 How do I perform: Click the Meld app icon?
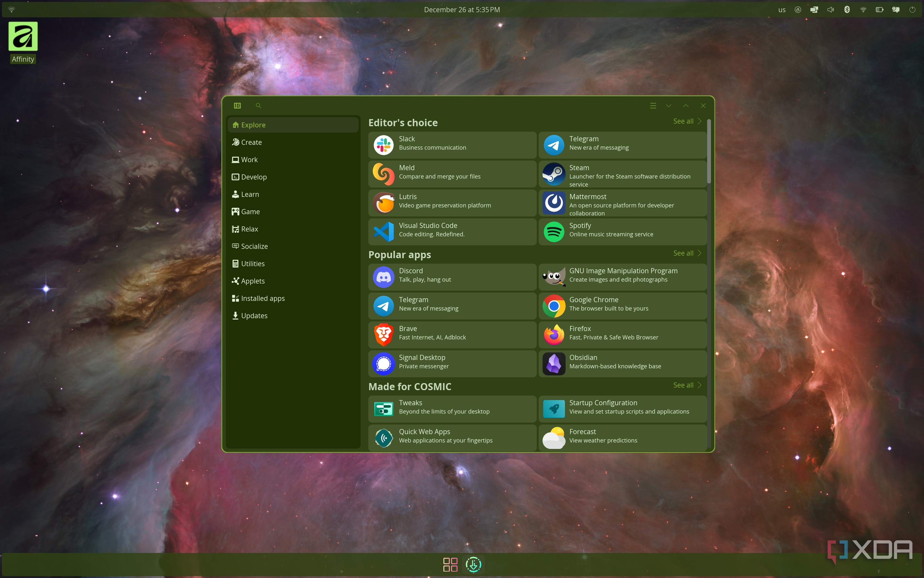pos(383,174)
